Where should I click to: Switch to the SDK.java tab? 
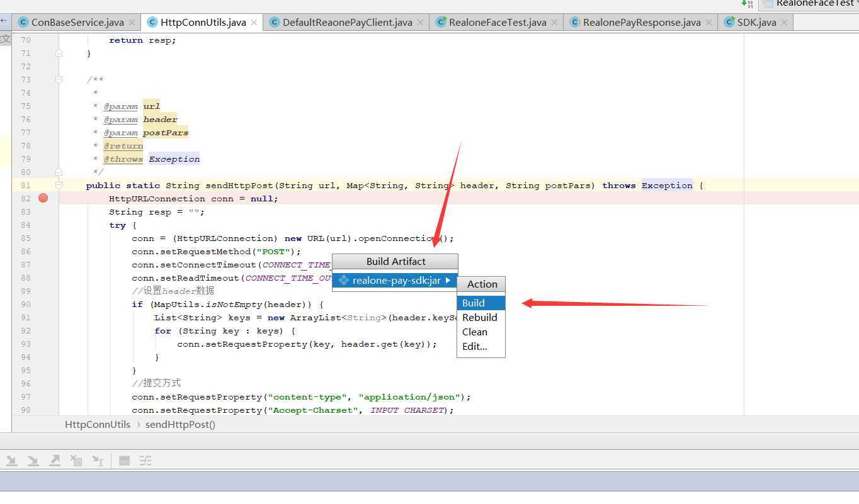[x=756, y=22]
